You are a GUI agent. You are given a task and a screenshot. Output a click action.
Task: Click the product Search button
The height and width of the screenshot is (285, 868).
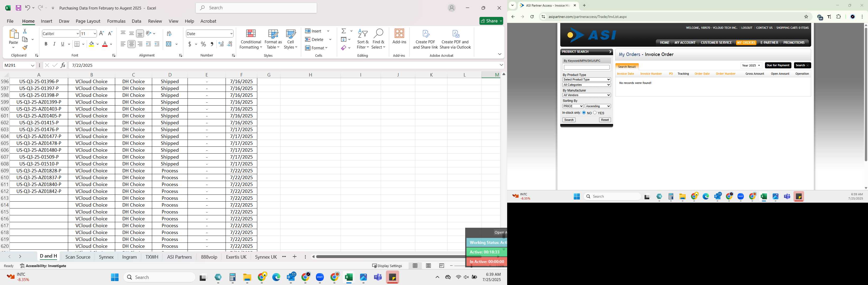click(569, 120)
